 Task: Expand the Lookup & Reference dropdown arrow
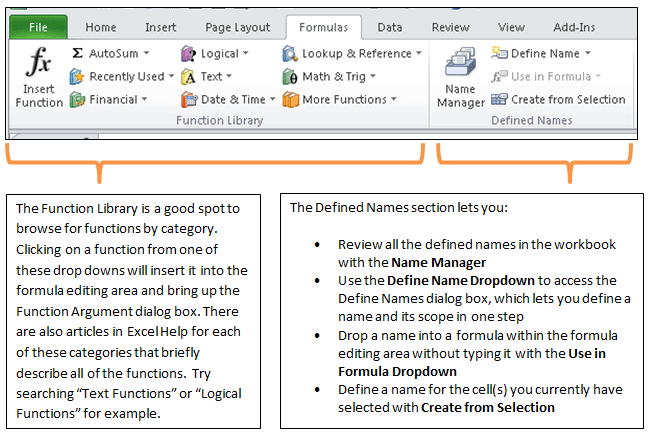(419, 53)
